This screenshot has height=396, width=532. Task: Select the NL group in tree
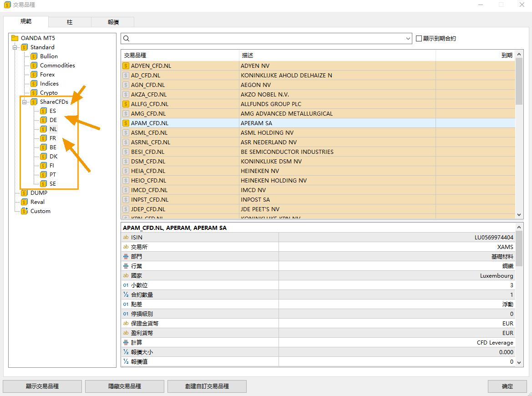53,129
